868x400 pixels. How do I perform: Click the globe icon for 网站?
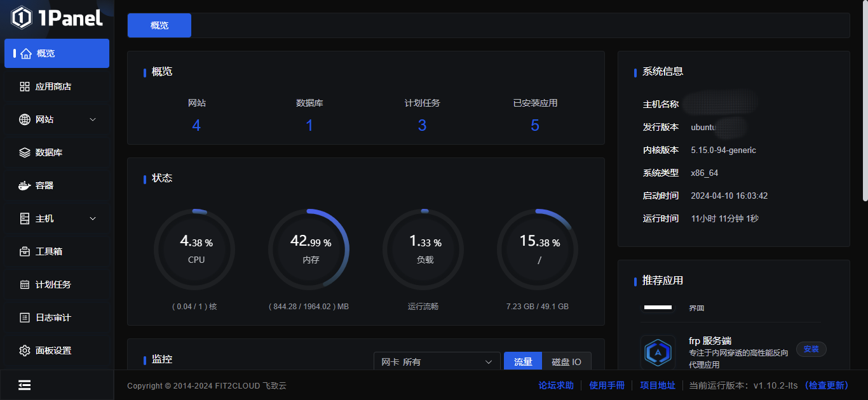click(x=25, y=119)
